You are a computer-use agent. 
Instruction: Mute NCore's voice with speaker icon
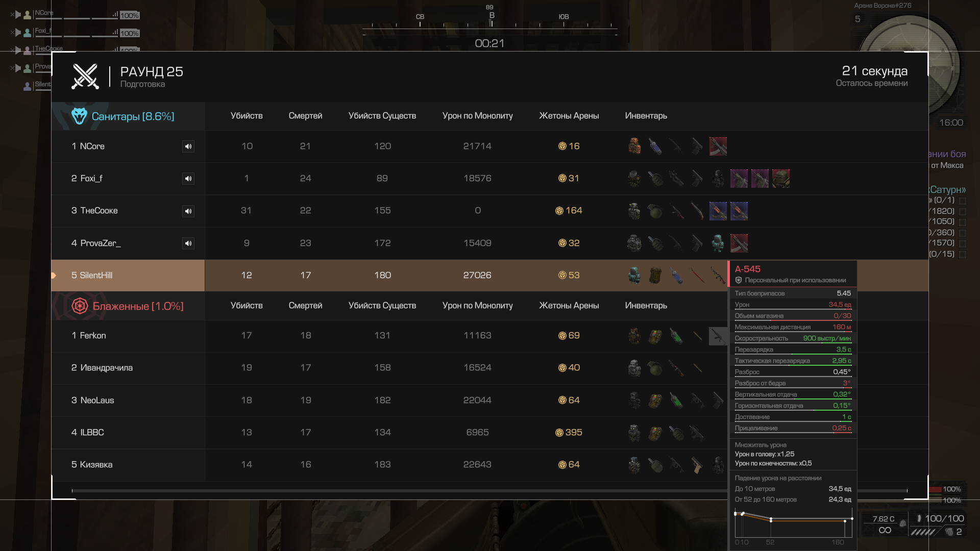[x=188, y=146]
